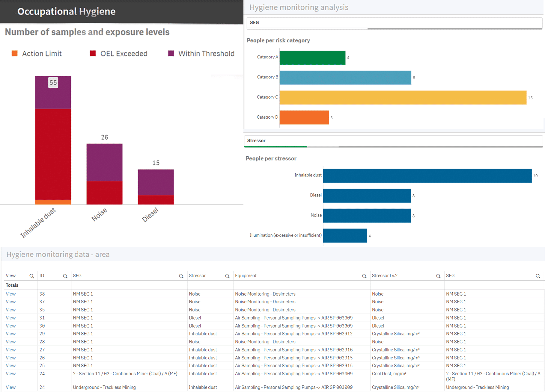This screenshot has width=551, height=392.
Task: Open View link for record ID 38
Action: (x=11, y=294)
